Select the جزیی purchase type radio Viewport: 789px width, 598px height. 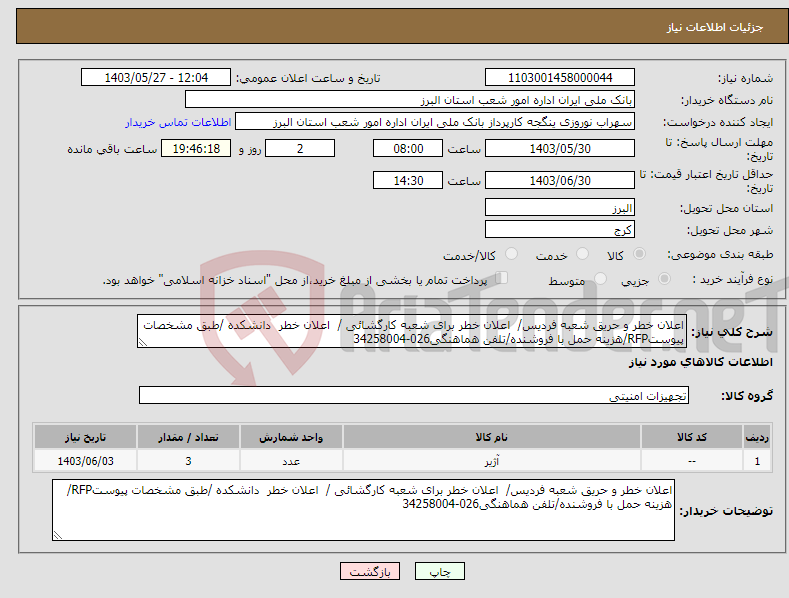click(664, 279)
